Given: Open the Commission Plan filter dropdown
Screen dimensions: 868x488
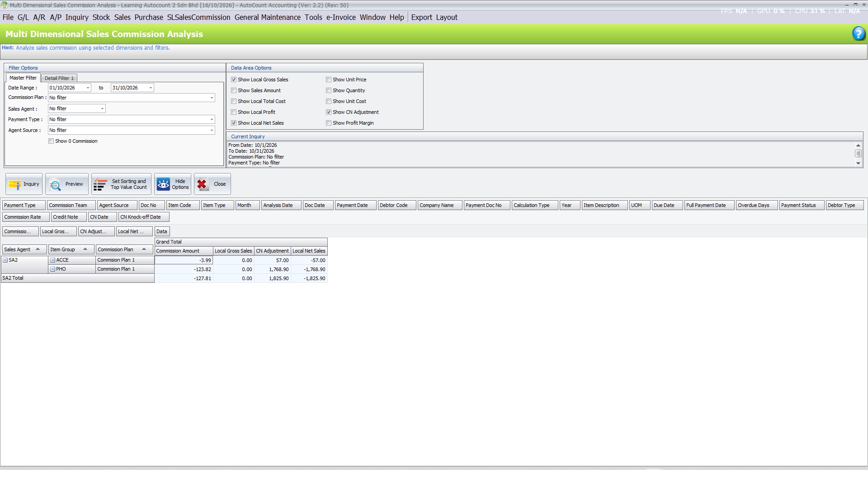Looking at the screenshot, I should pos(211,98).
